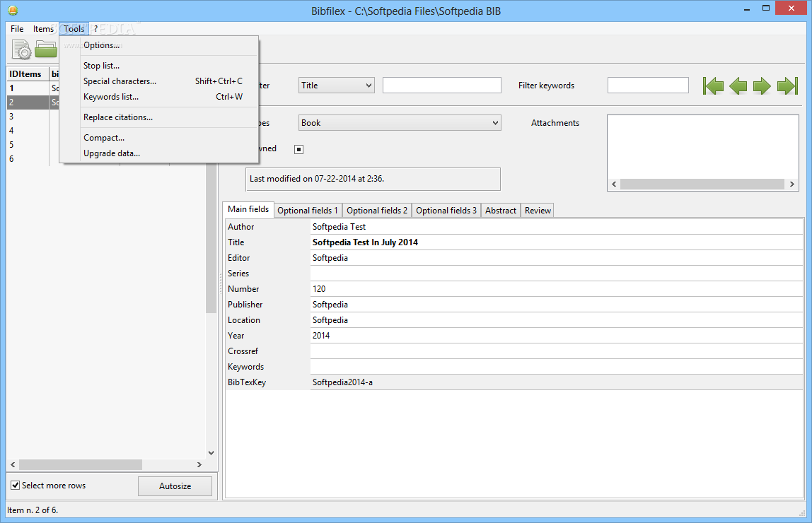Viewport: 812px width, 523px height.
Task: Click the Last modified info box
Action: [373, 179]
